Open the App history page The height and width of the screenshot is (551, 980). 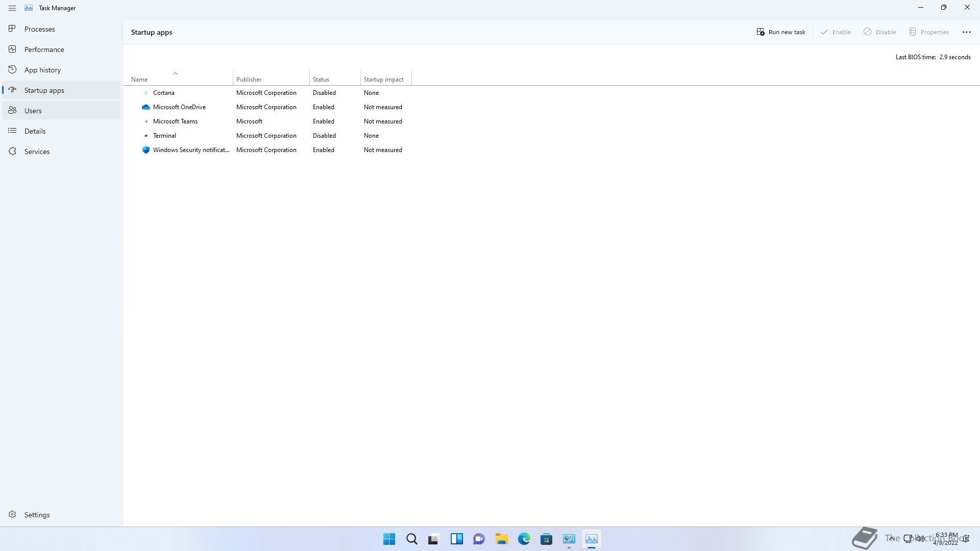(61, 70)
